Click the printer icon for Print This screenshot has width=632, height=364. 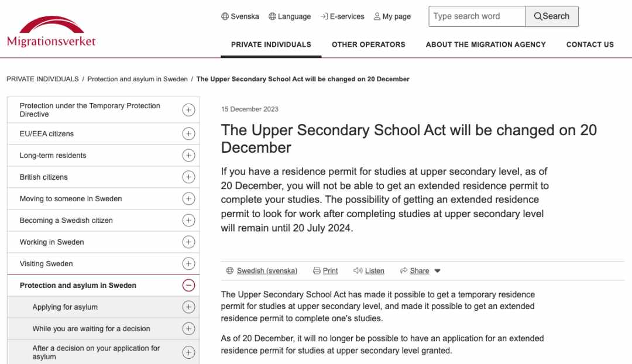click(x=317, y=271)
